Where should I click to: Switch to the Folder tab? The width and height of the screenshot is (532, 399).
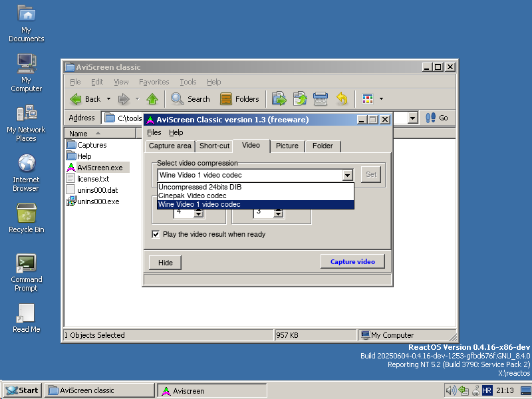pyautogui.click(x=323, y=146)
